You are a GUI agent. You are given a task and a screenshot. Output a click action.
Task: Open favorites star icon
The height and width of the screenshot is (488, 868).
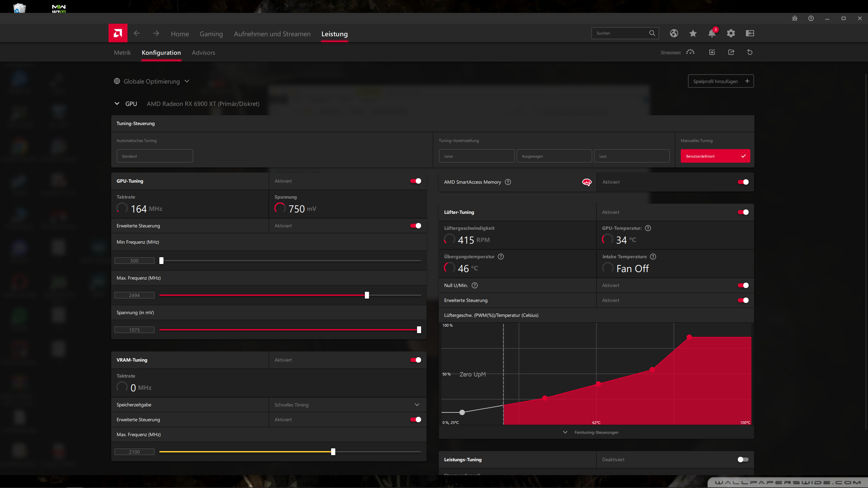coord(693,33)
